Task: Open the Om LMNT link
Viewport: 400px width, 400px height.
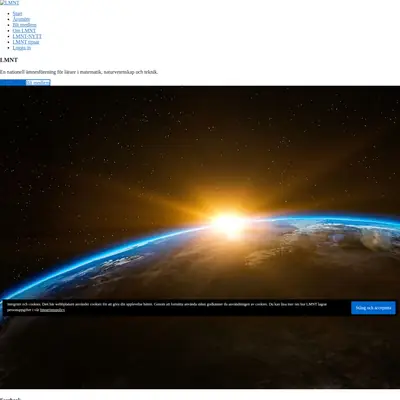Action: 24,31
